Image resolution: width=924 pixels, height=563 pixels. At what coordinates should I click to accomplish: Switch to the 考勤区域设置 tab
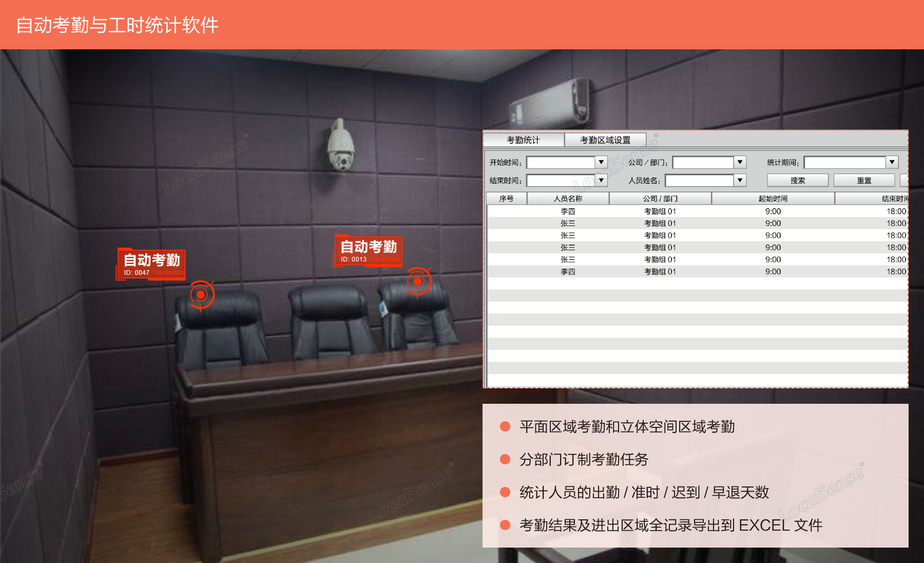605,140
